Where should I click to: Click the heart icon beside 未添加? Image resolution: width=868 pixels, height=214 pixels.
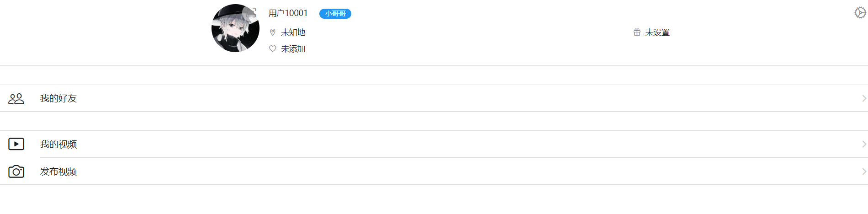273,49
